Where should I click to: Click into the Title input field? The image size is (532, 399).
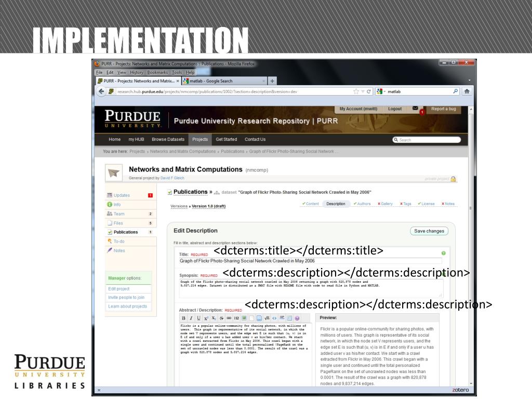311,261
